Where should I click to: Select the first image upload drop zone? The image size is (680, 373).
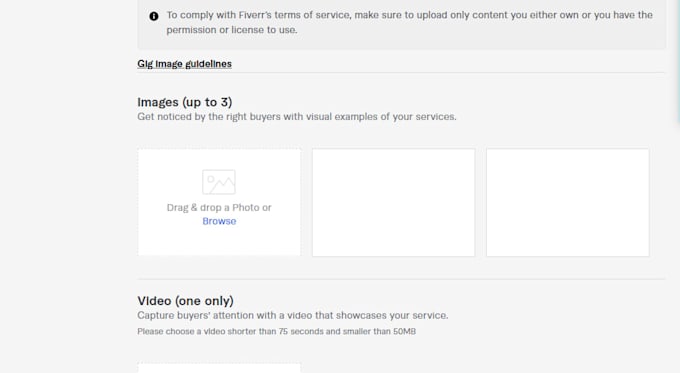coord(219,203)
